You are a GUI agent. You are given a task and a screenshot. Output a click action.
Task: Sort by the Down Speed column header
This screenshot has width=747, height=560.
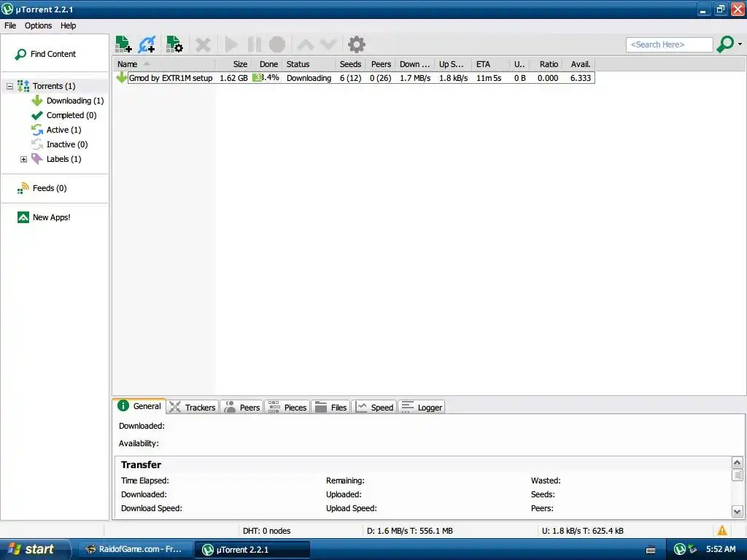pos(415,64)
